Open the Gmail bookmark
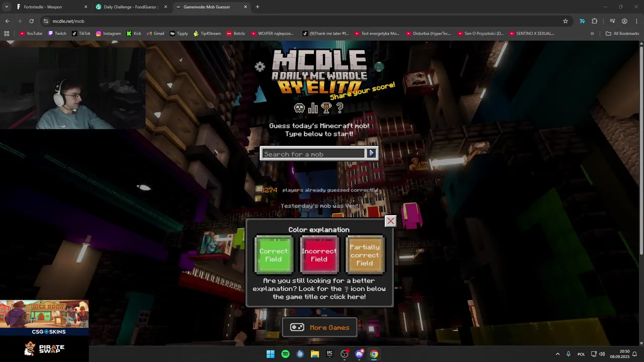644x362 pixels. [155, 34]
